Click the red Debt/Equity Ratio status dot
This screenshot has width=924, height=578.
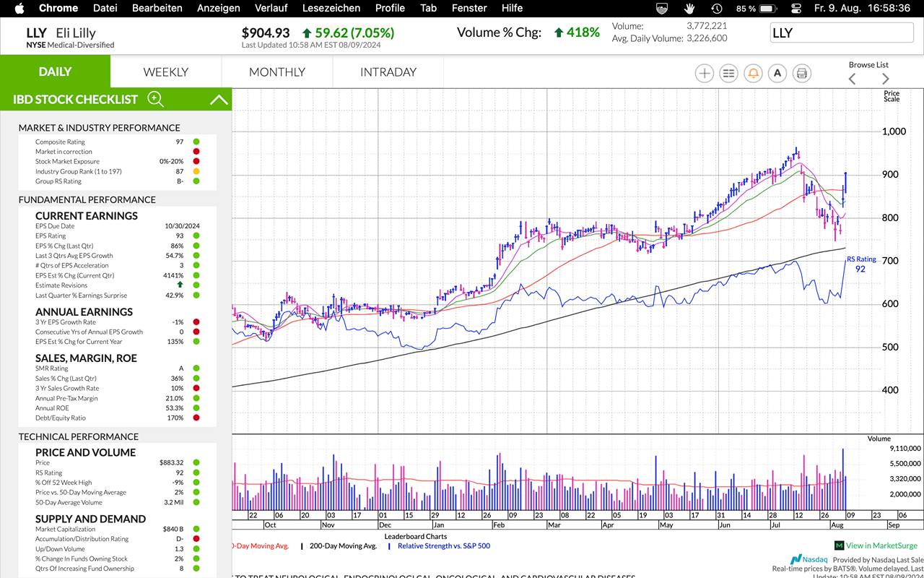[x=196, y=418]
